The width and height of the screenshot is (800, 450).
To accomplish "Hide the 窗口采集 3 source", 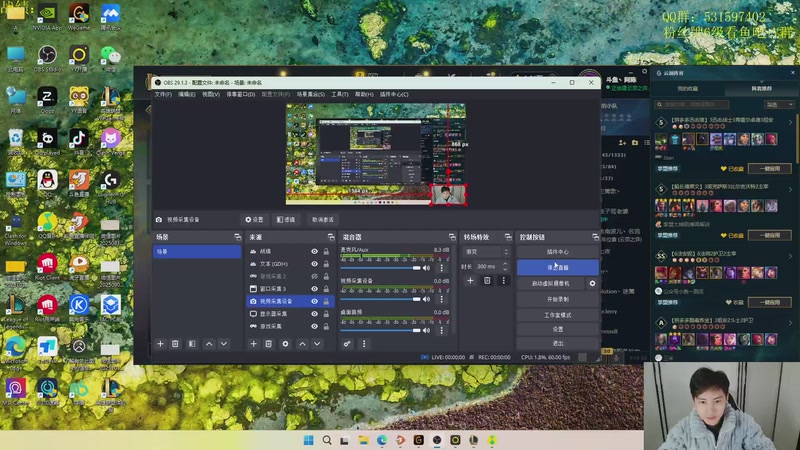I will point(314,289).
